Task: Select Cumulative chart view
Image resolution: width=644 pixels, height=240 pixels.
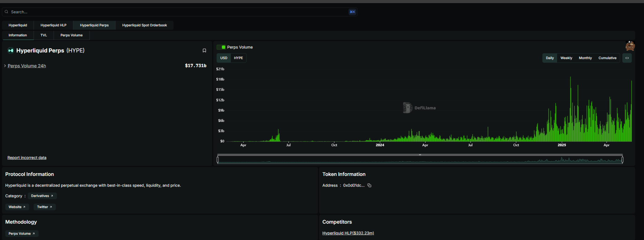Action: click(x=607, y=58)
